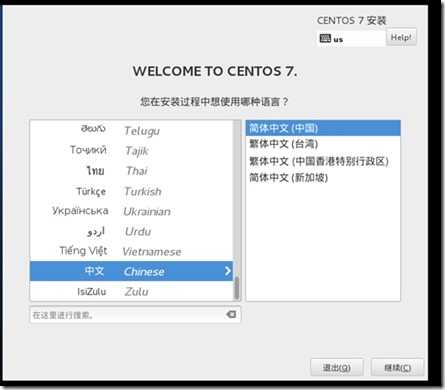Choose 简体中文 (中国) locale
The width and height of the screenshot is (445, 390).
point(323,128)
